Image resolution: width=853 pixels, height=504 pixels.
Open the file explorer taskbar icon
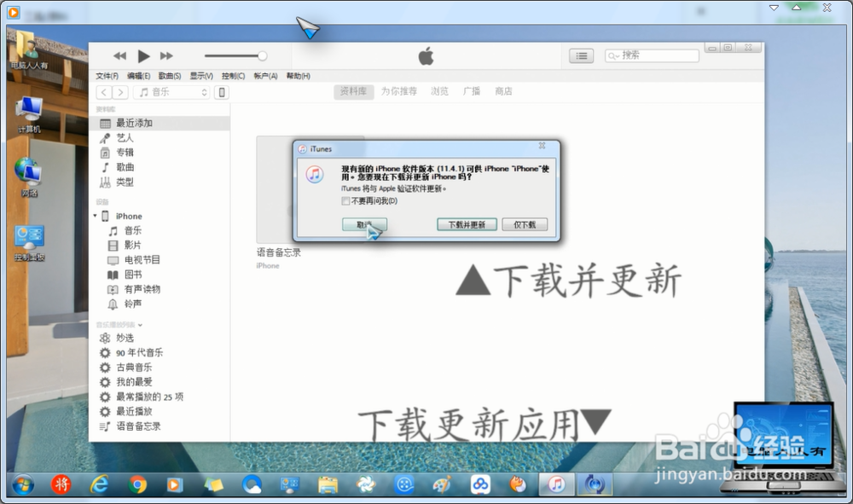tap(328, 484)
